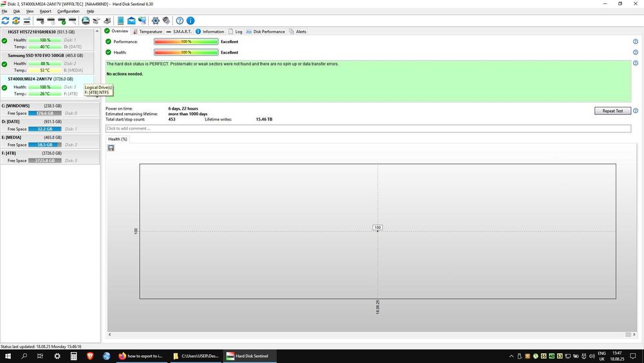644x363 pixels.
Task: Click the grey drive toolbar icon beside the globe
Action: pos(97,21)
